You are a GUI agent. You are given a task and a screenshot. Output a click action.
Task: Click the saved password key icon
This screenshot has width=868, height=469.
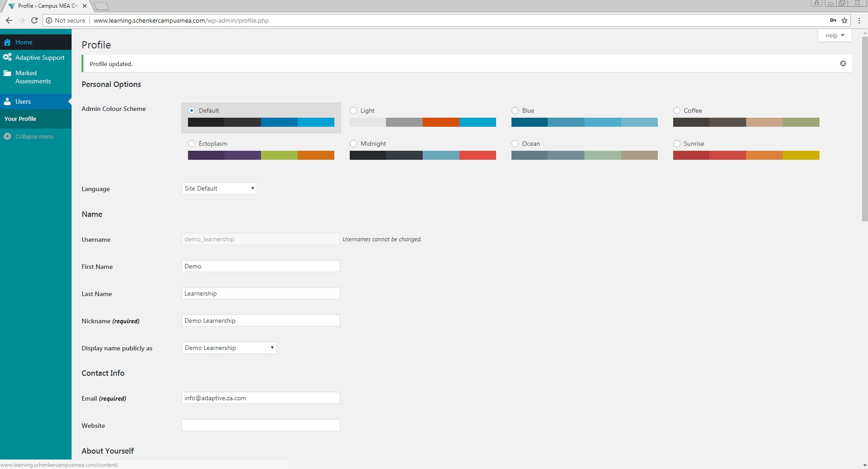(833, 20)
